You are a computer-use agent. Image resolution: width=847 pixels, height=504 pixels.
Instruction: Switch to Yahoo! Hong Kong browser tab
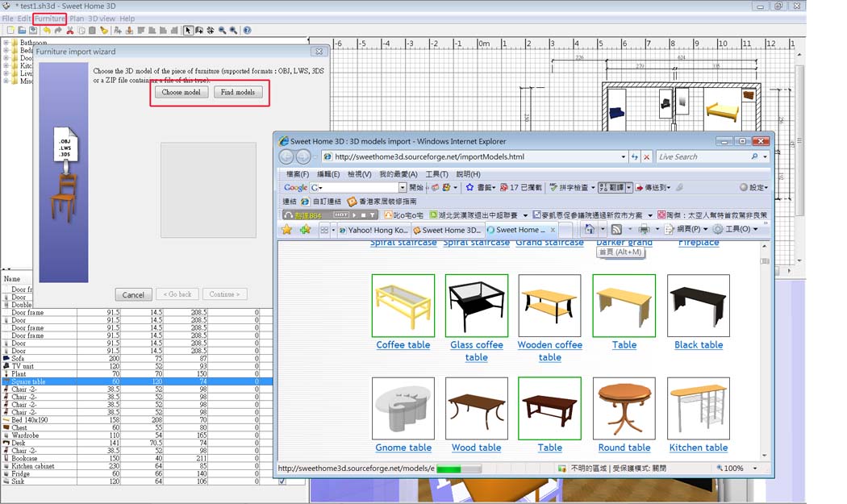tap(373, 230)
